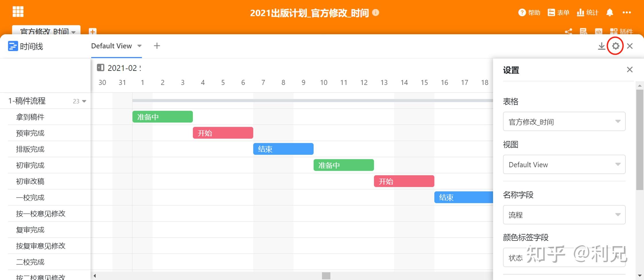Viewport: 644px width, 280px height.
Task: Open the 视图 Default View dropdown in settings
Action: 564,165
